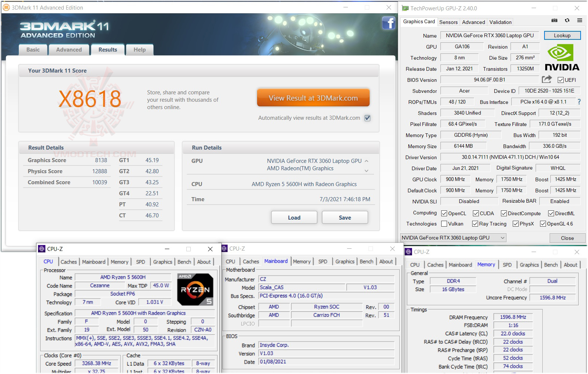Switch to the Advanced tab in 3DMark 11
The width and height of the screenshot is (588, 374).
tap(69, 50)
